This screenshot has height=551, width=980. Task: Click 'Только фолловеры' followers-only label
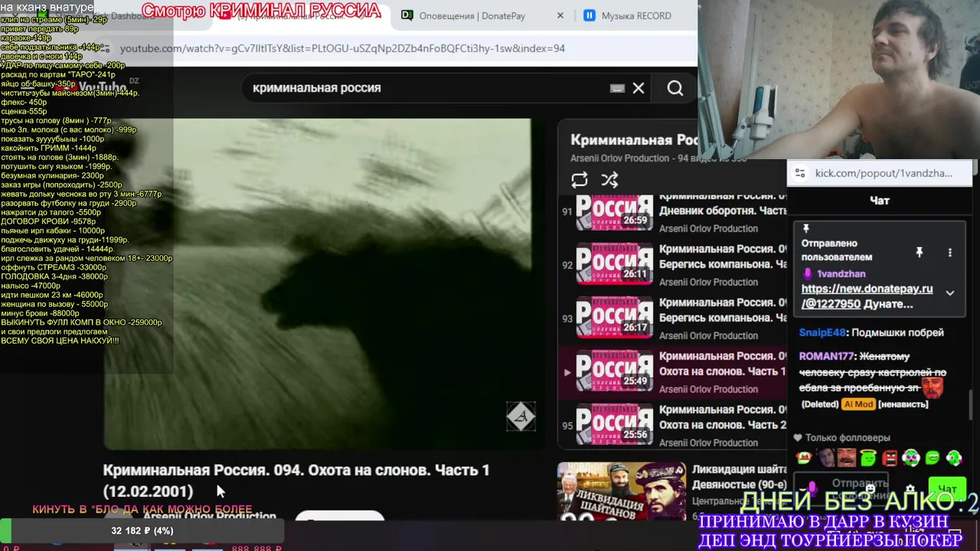coord(848,438)
